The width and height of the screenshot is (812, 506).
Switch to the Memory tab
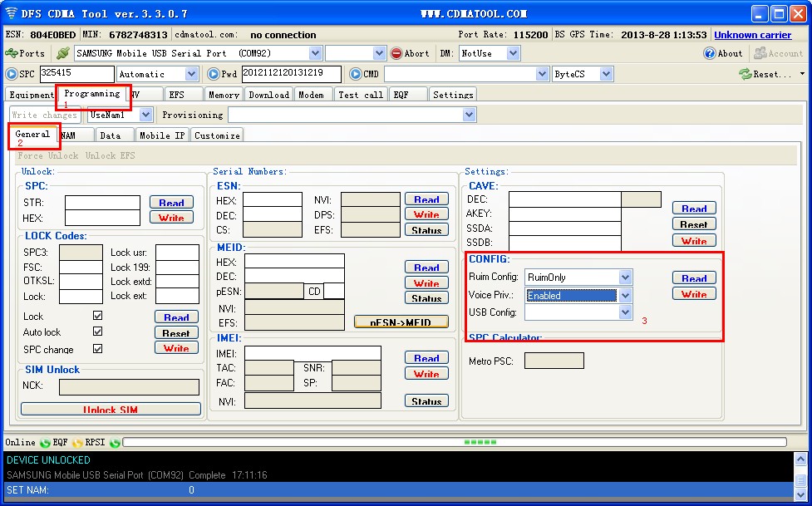point(224,95)
